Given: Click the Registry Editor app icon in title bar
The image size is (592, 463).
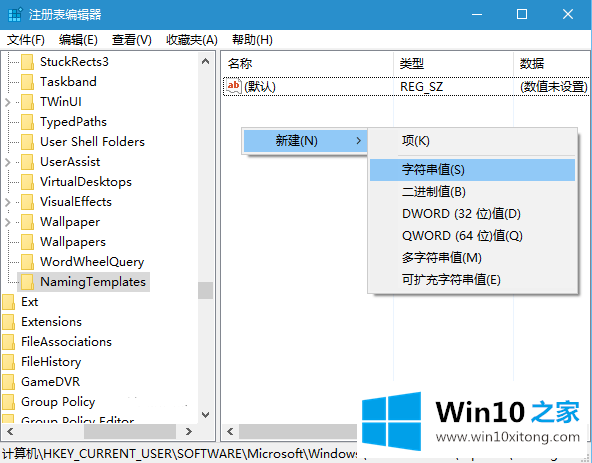Looking at the screenshot, I should click(x=15, y=15).
